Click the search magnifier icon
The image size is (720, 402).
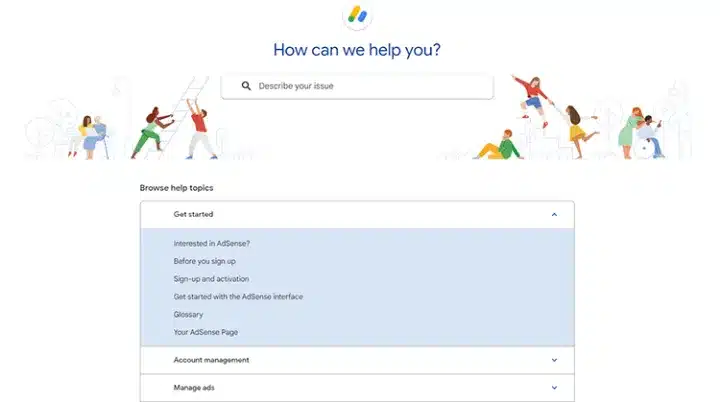point(246,86)
